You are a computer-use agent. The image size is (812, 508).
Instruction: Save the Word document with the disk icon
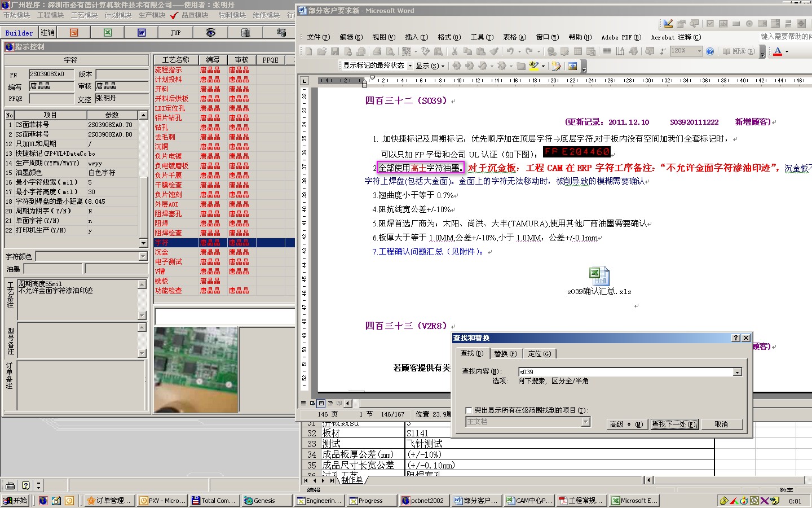(334, 51)
